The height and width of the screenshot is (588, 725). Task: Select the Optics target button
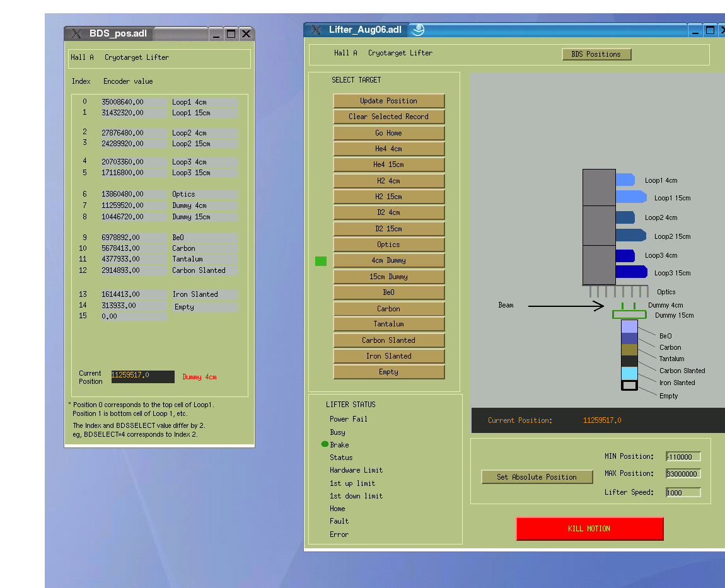389,245
